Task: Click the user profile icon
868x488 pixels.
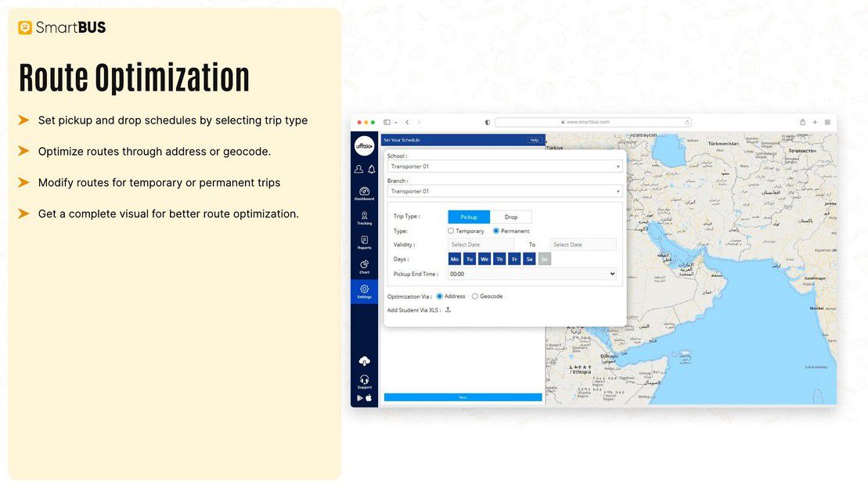Action: (358, 169)
